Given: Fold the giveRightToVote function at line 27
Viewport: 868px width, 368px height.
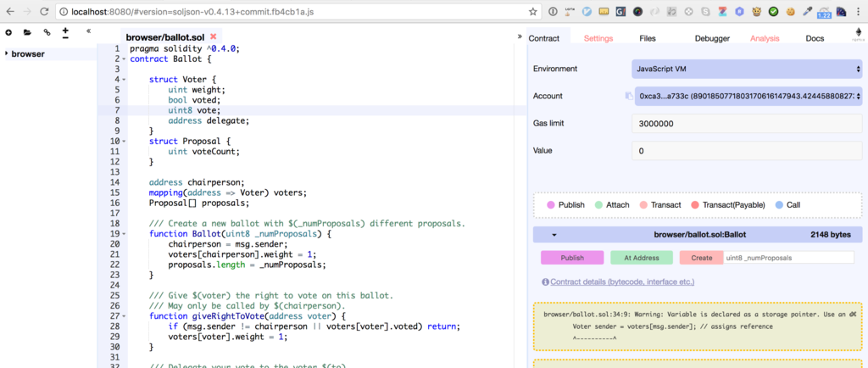Looking at the screenshot, I should 124,316.
